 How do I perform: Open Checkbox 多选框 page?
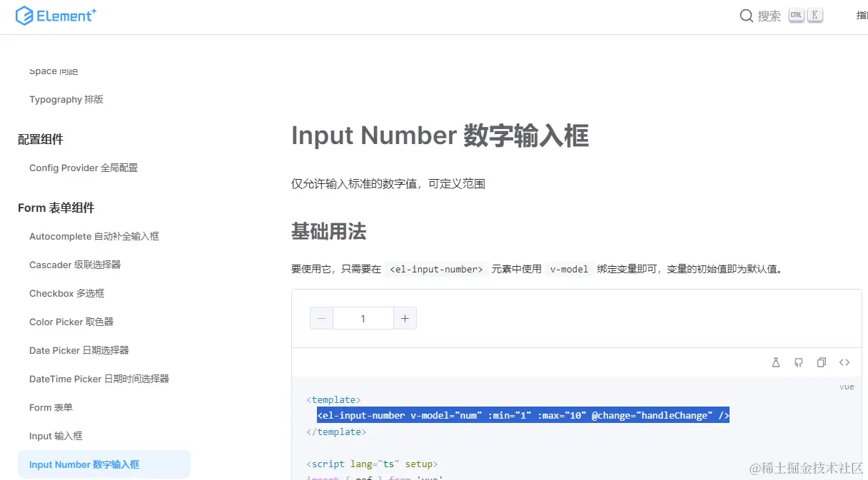(67, 293)
